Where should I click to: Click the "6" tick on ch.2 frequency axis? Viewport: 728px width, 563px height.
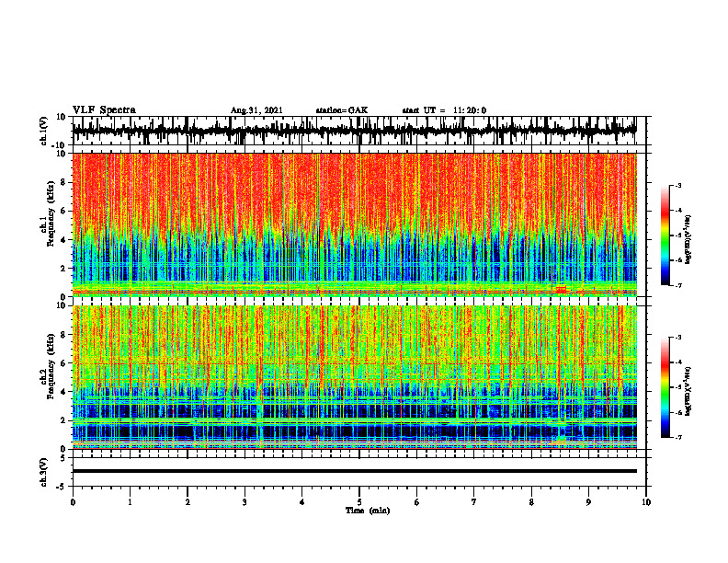click(64, 363)
